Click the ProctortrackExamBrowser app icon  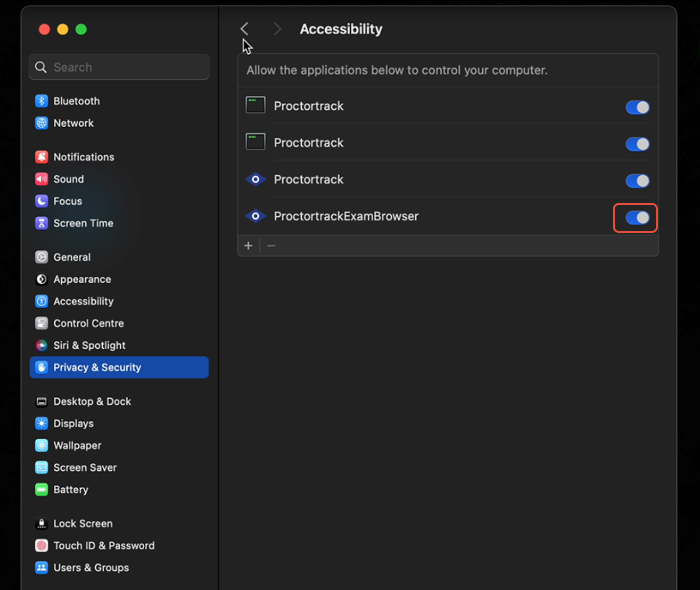[255, 216]
